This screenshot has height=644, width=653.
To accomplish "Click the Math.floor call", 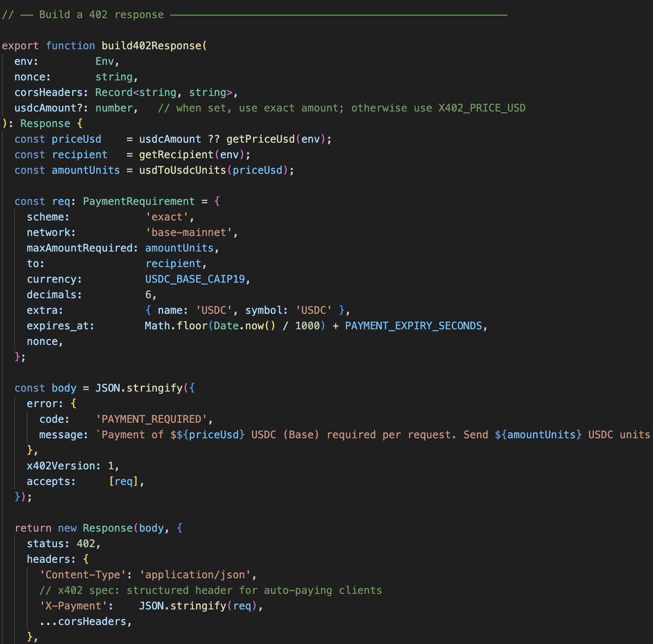I will [235, 326].
